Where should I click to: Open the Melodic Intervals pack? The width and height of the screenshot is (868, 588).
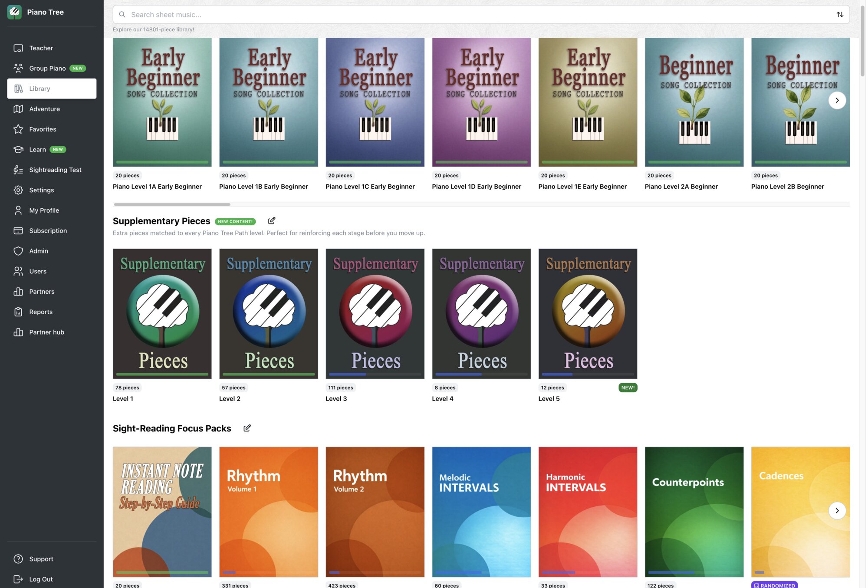[481, 512]
